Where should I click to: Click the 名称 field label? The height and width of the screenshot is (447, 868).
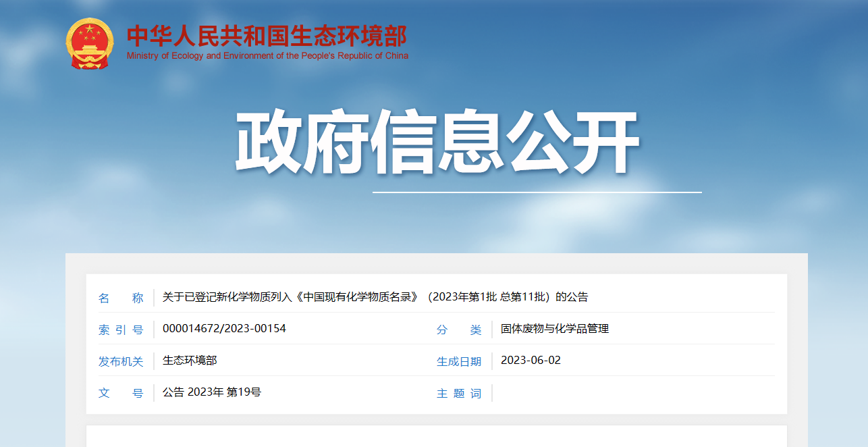point(121,298)
